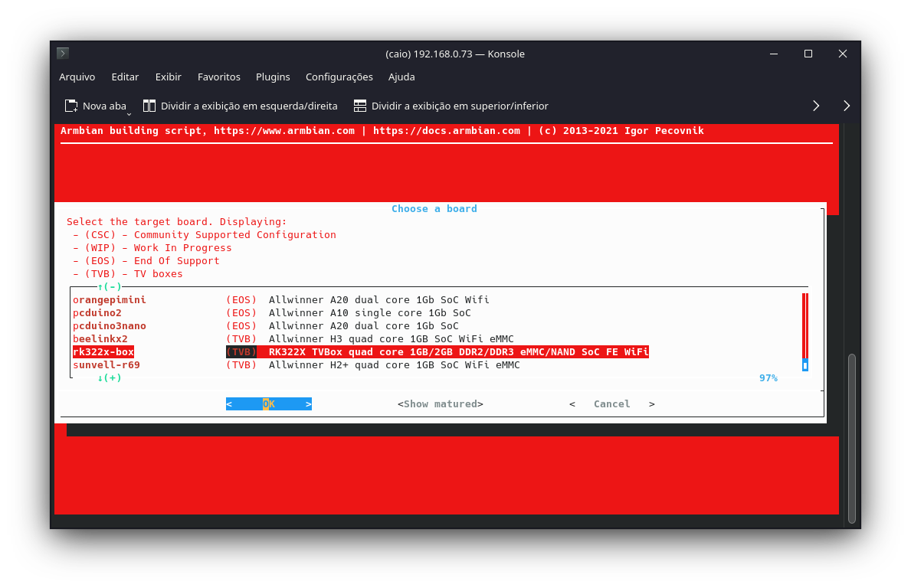911x588 pixels.
Task: Click the Nova aba new tab icon
Action: pos(71,106)
